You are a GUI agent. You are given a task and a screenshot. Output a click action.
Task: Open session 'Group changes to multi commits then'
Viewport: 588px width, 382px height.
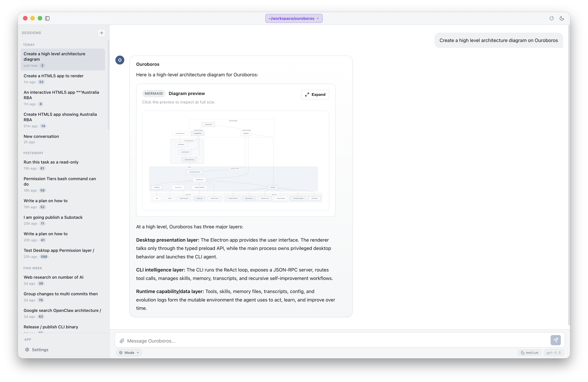pyautogui.click(x=63, y=297)
